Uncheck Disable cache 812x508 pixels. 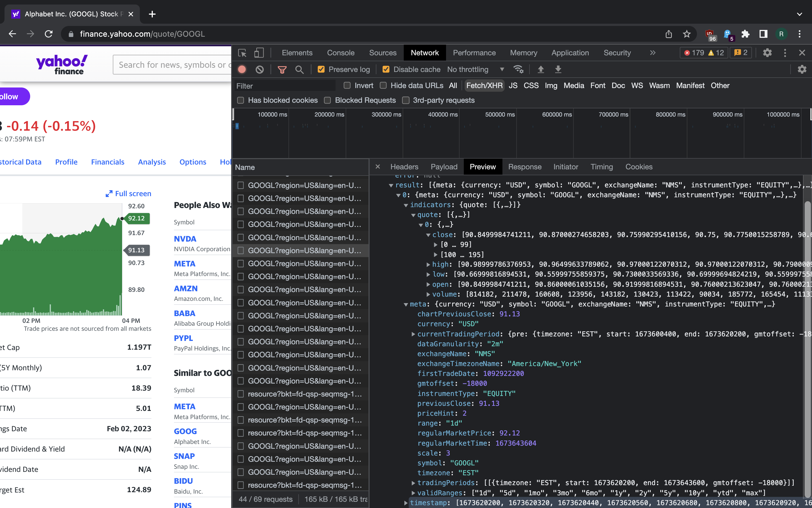click(386, 69)
